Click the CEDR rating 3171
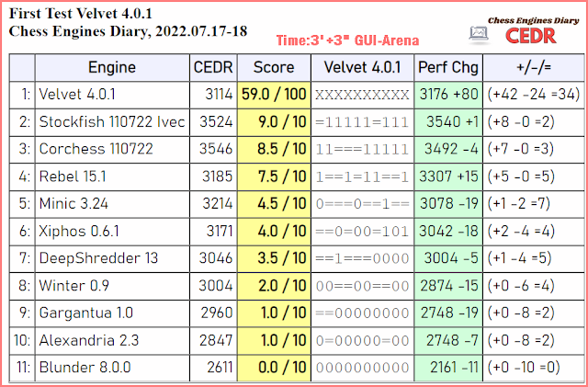The width and height of the screenshot is (588, 387). 220,232
